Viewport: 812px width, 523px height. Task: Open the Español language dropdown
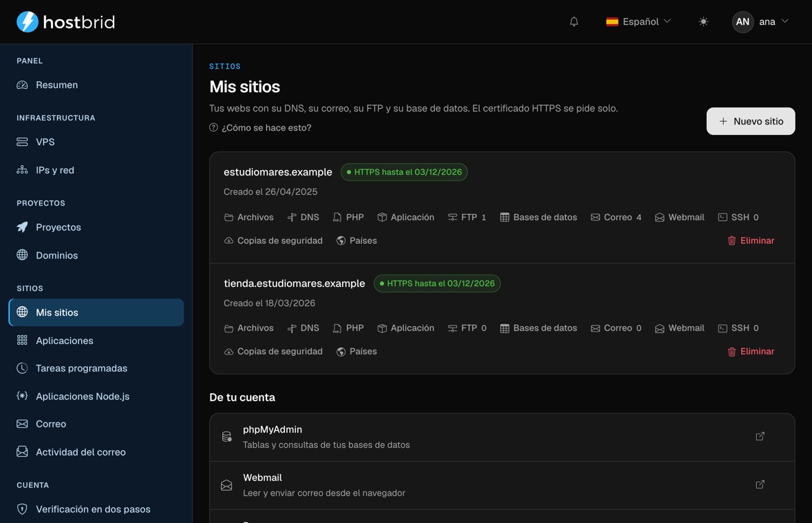pos(639,22)
